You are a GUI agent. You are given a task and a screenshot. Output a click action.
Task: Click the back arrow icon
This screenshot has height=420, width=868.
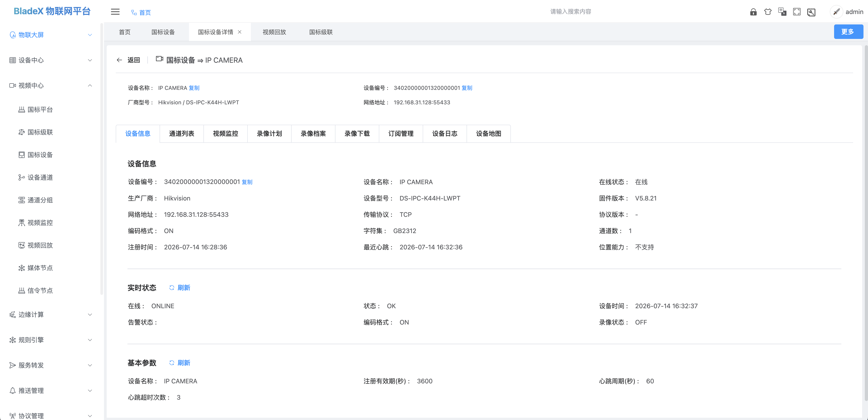tap(119, 60)
